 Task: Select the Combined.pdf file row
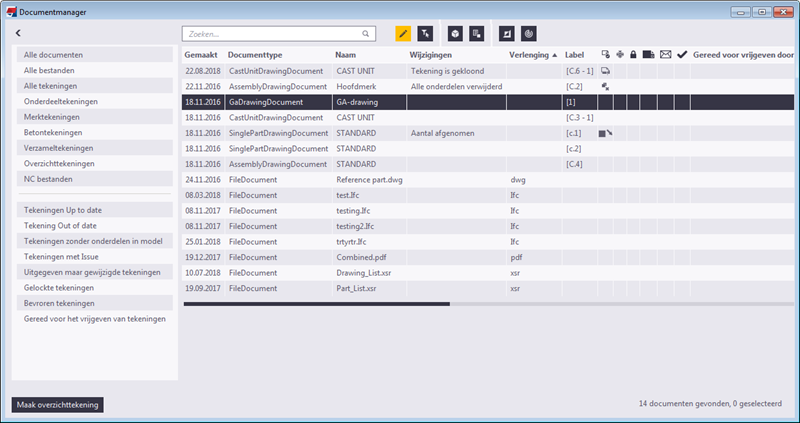(360, 257)
